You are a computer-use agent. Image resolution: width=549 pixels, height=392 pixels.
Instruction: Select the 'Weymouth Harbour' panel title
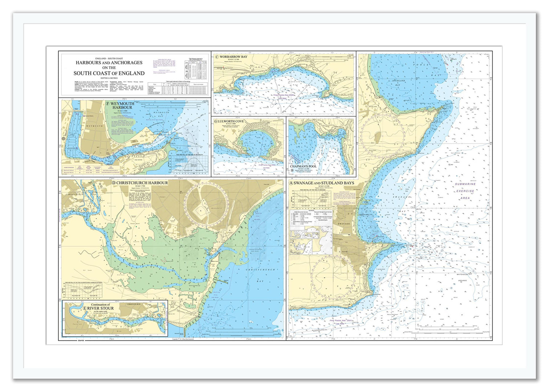pos(122,106)
